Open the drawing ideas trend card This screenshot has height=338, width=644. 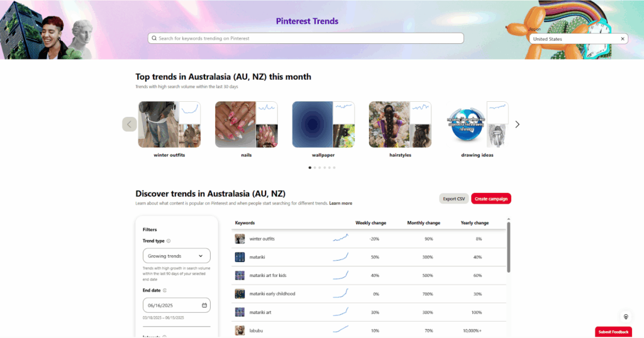click(477, 129)
